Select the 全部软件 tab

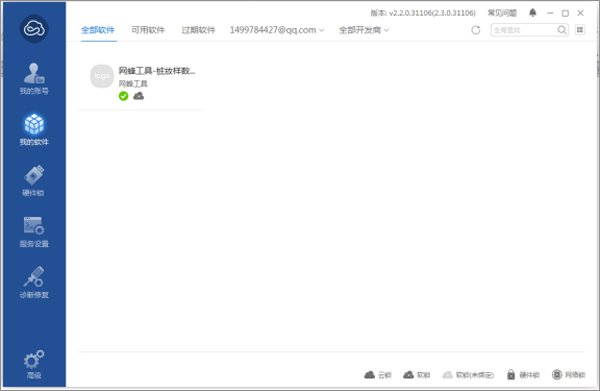98,30
